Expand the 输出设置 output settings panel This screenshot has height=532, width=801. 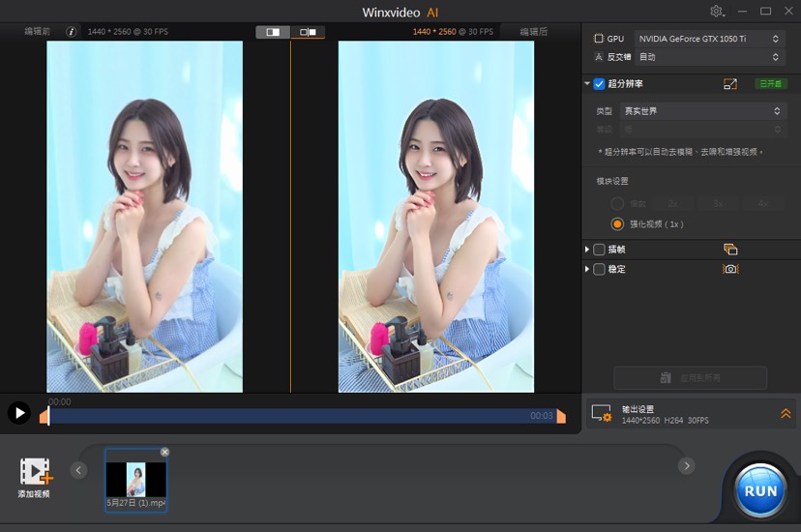point(786,414)
